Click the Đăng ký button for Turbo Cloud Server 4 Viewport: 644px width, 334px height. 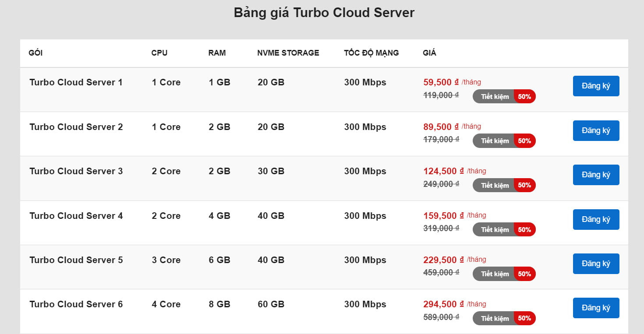[596, 219]
